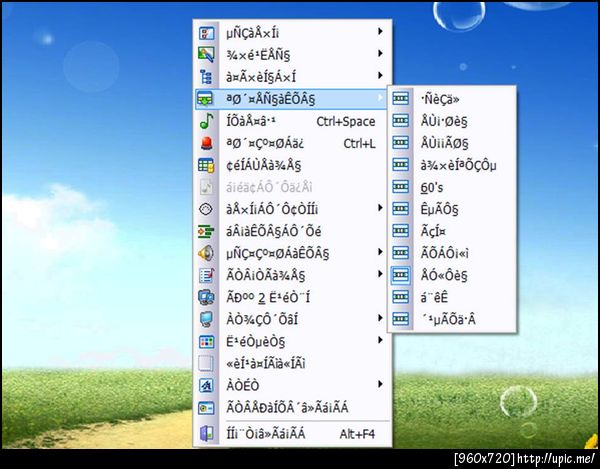Open submenu arrow for 'à¤Ã×èÍ§Á×Í' row
600x469 pixels.
coord(380,75)
